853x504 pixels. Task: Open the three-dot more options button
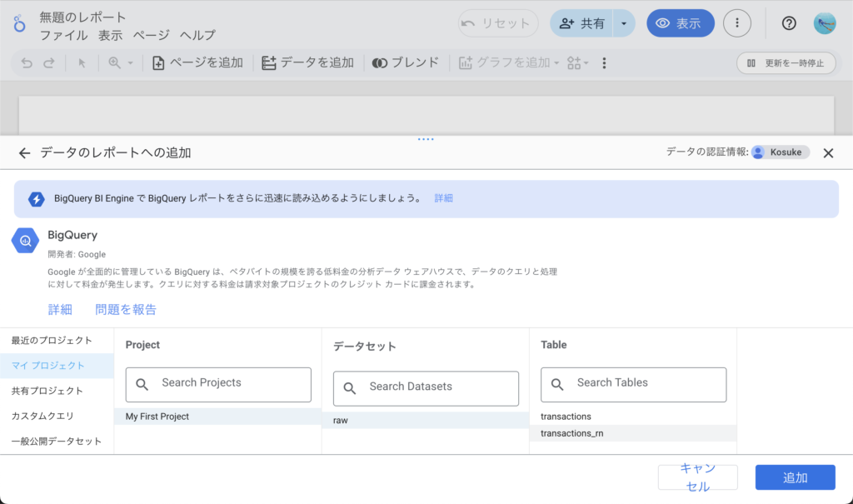[x=736, y=23]
